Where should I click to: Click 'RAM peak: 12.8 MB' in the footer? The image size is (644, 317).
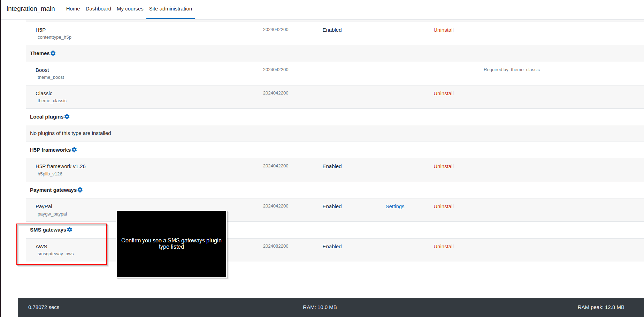pyautogui.click(x=601, y=307)
